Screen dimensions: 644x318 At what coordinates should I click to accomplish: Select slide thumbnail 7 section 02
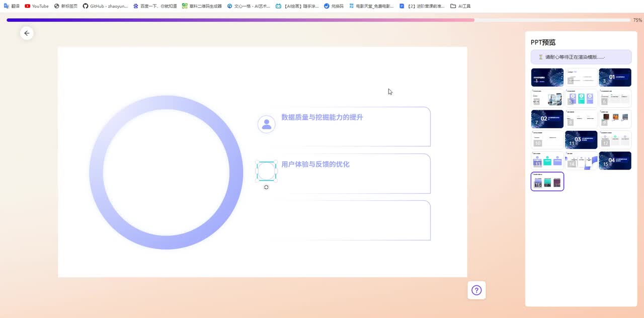coord(547,119)
